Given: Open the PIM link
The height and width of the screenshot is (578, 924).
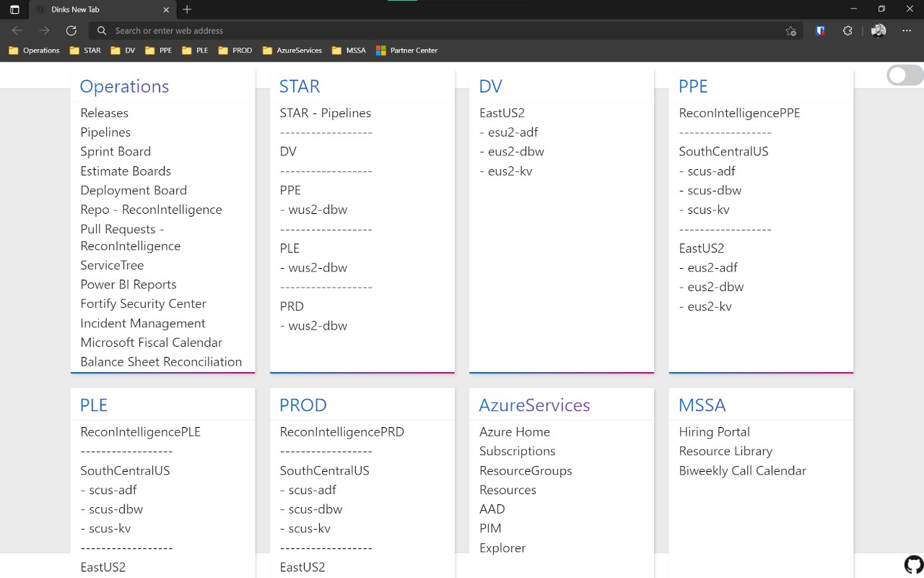Looking at the screenshot, I should tap(490, 528).
